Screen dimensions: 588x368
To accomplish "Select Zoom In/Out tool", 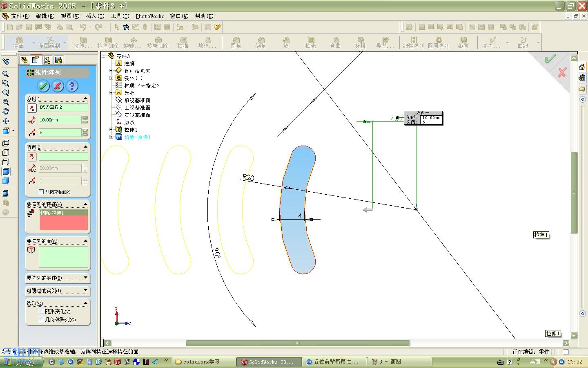I will click(x=6, y=93).
